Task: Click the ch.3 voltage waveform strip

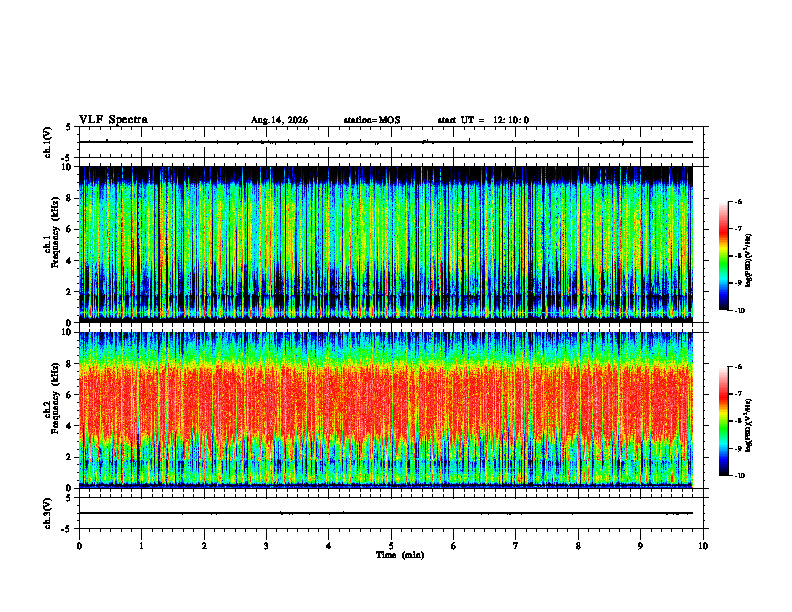Action: [x=386, y=513]
